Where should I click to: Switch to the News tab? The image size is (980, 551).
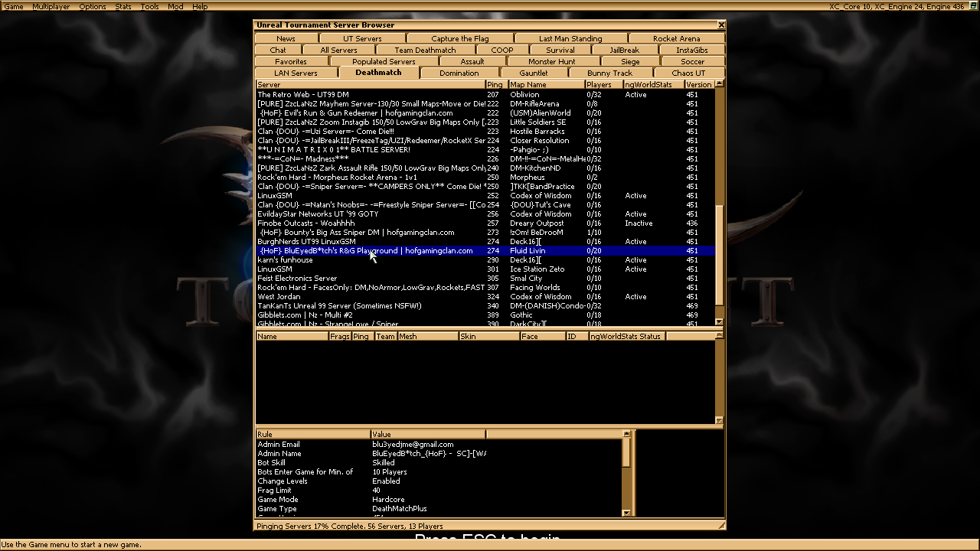[286, 38]
